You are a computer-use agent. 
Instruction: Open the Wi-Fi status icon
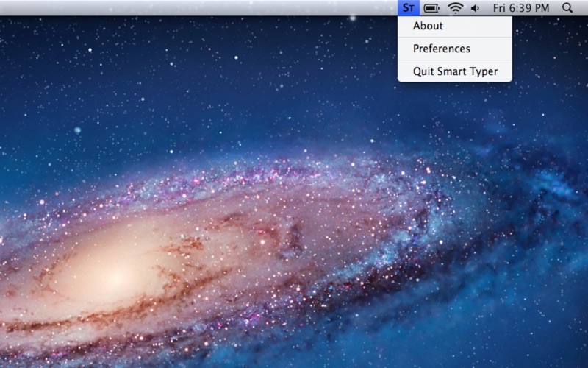tap(456, 8)
